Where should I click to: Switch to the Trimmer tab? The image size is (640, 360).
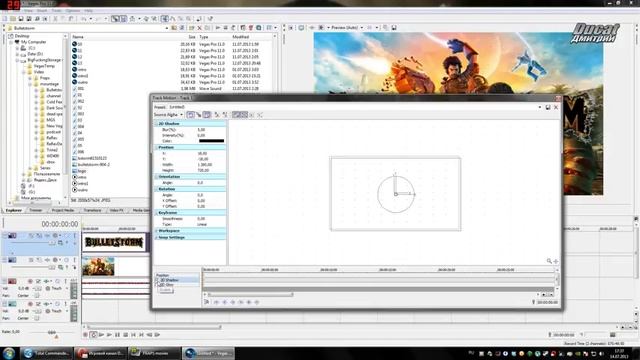pos(36,210)
